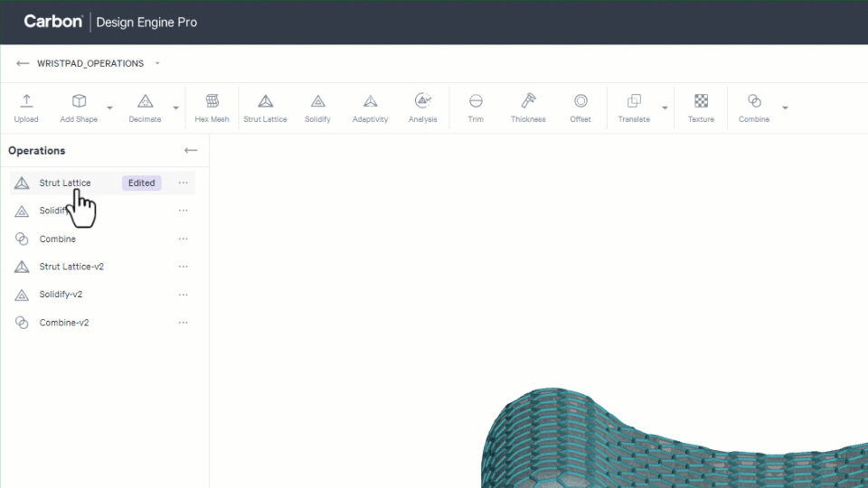Click the Edited badge on Strut Lattice
The image size is (868, 488).
[x=142, y=183]
